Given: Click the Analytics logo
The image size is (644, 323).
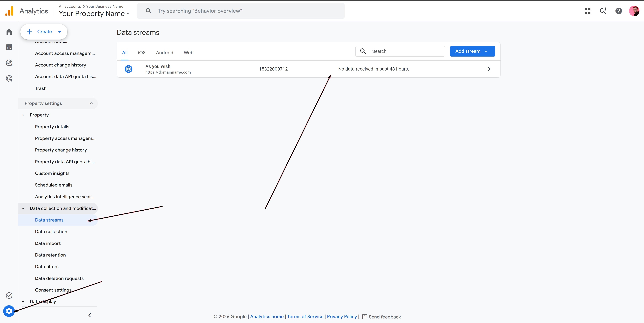Looking at the screenshot, I should point(9,11).
